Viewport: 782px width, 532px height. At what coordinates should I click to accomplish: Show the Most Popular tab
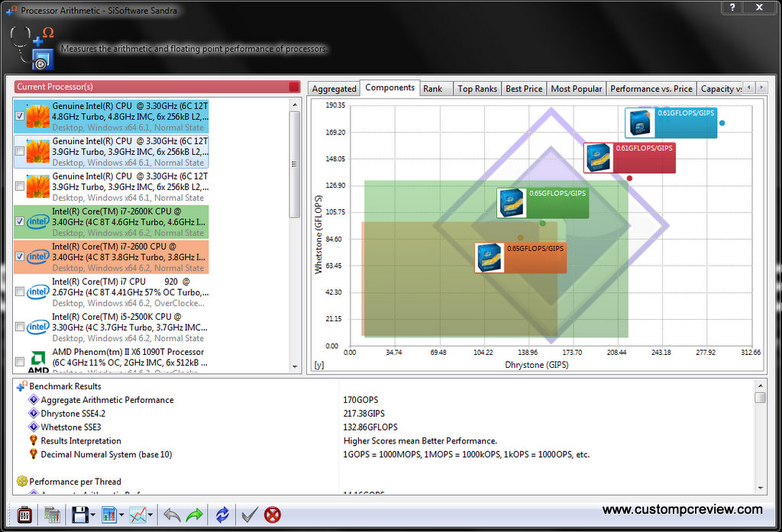[576, 89]
